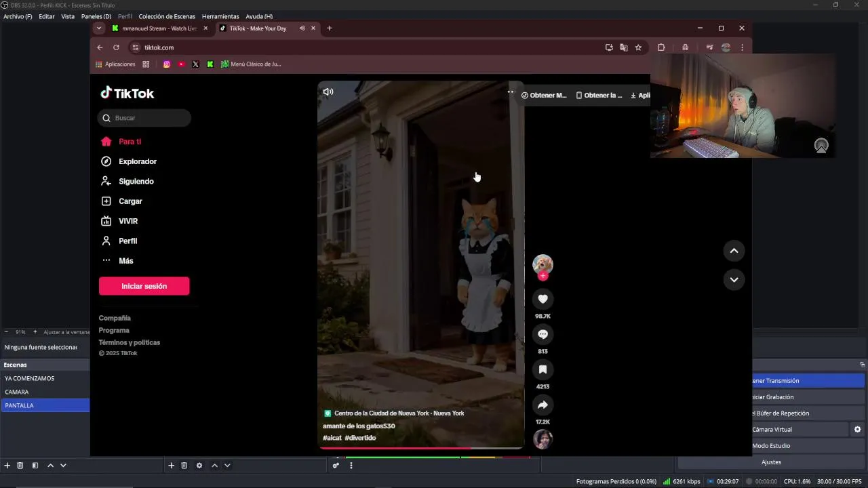
Task: Select the PANTALLA scene
Action: 45,405
